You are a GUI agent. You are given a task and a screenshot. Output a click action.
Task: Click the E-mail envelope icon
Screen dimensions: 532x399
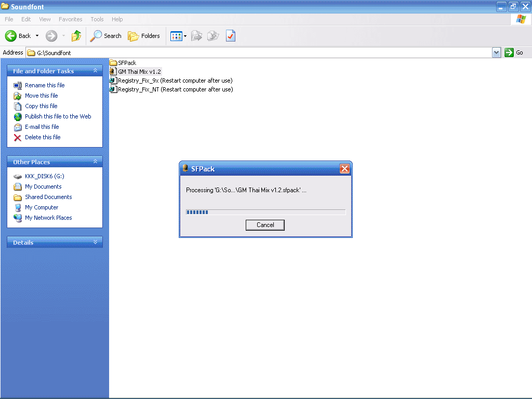[18, 127]
